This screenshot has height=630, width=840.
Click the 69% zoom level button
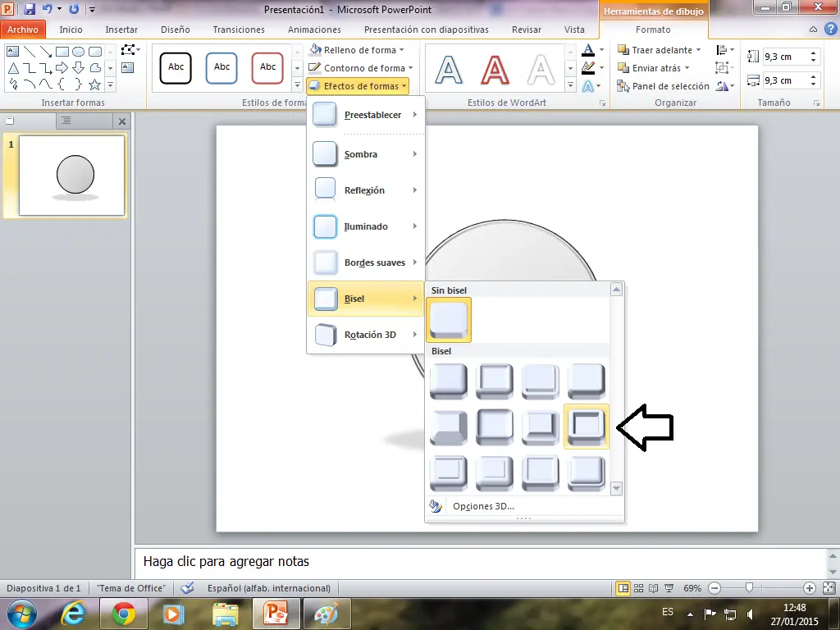click(692, 588)
